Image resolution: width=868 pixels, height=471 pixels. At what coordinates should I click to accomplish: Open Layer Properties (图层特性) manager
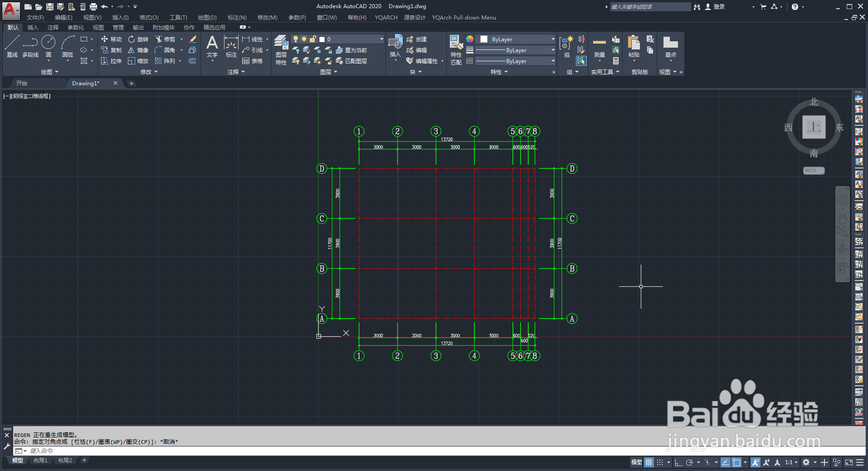coord(281,49)
